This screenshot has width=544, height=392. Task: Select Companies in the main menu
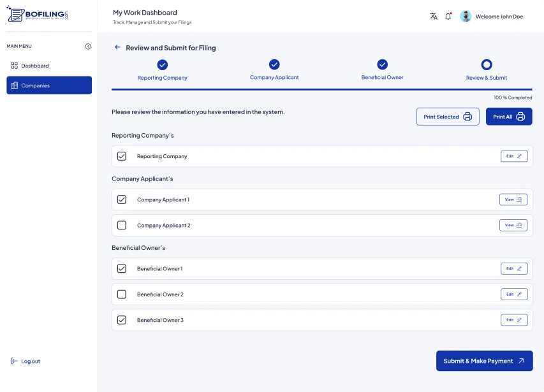click(49, 85)
